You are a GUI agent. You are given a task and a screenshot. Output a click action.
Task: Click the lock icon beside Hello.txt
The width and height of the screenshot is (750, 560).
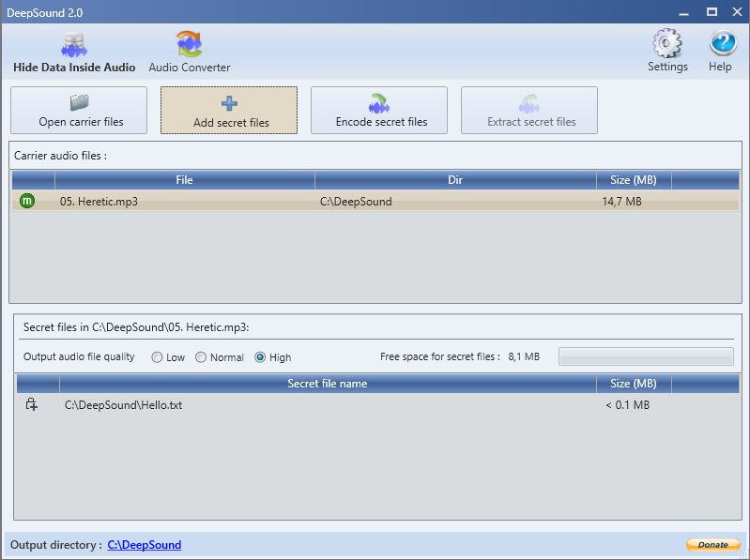coord(31,404)
